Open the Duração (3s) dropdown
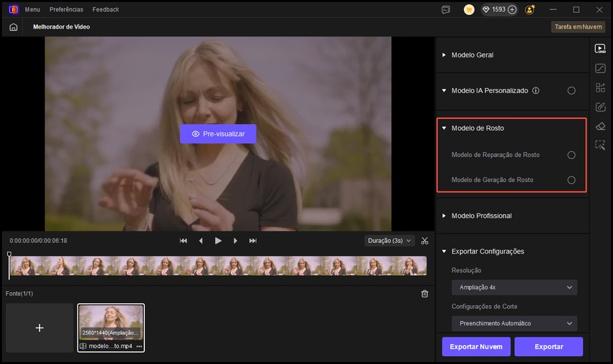 coord(389,241)
